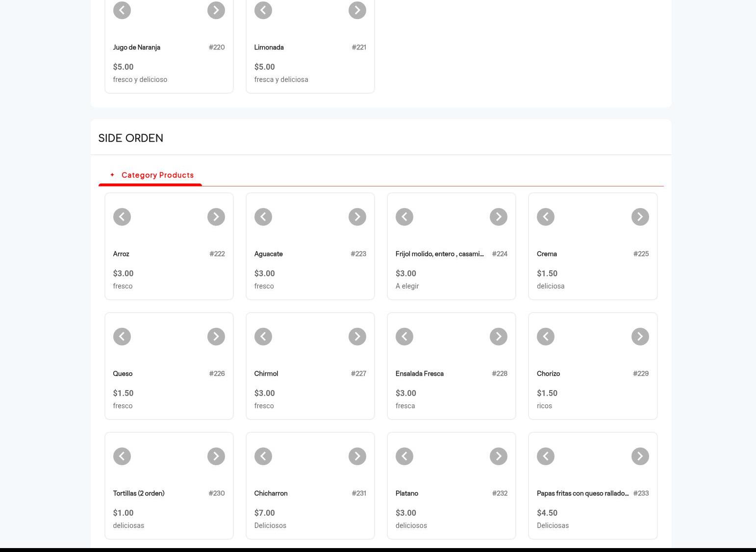Select the Category Products tab

(157, 175)
